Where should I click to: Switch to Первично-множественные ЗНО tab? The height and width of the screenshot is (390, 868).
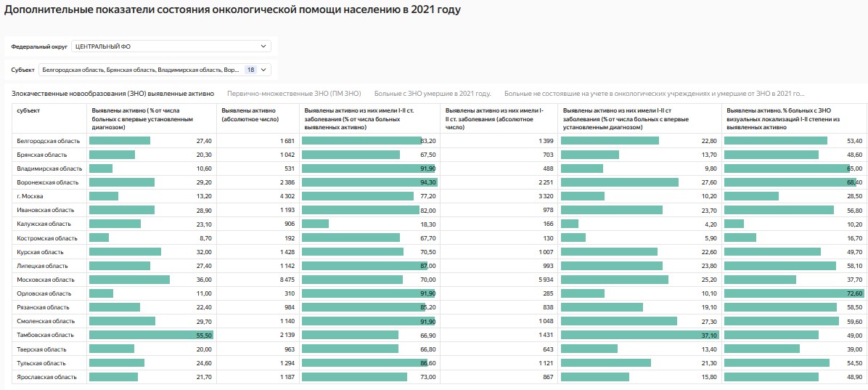click(x=294, y=94)
